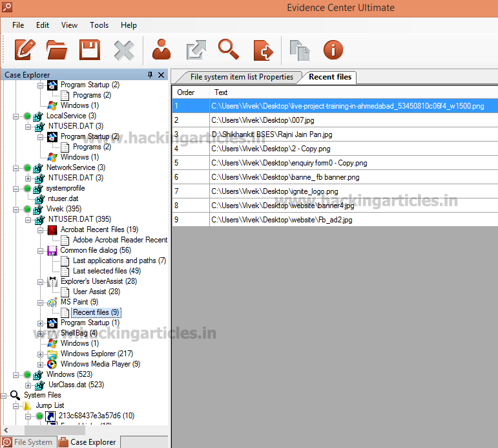
Task: Switch to the File System bottom tab
Action: 28,442
